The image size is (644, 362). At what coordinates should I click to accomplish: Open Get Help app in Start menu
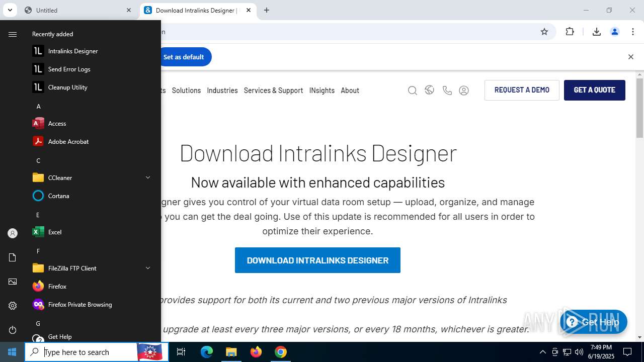click(91, 337)
